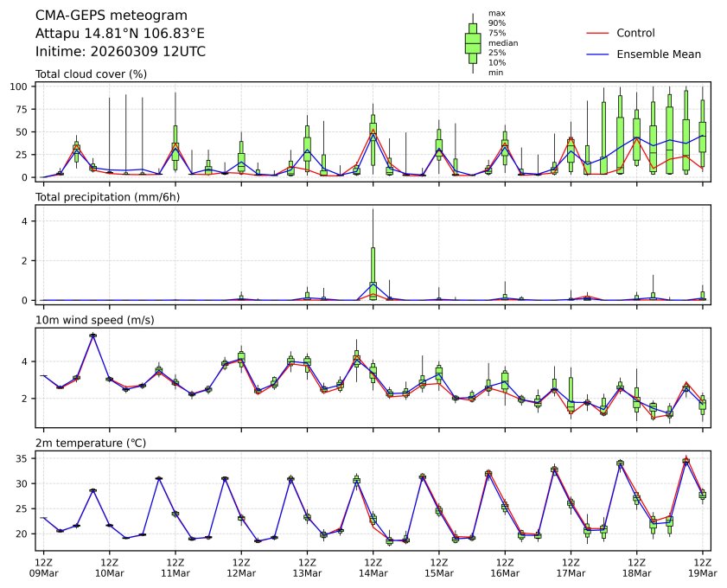Screen dimensions: 727x588
Task: Click the median label in the legend
Action: [503, 42]
